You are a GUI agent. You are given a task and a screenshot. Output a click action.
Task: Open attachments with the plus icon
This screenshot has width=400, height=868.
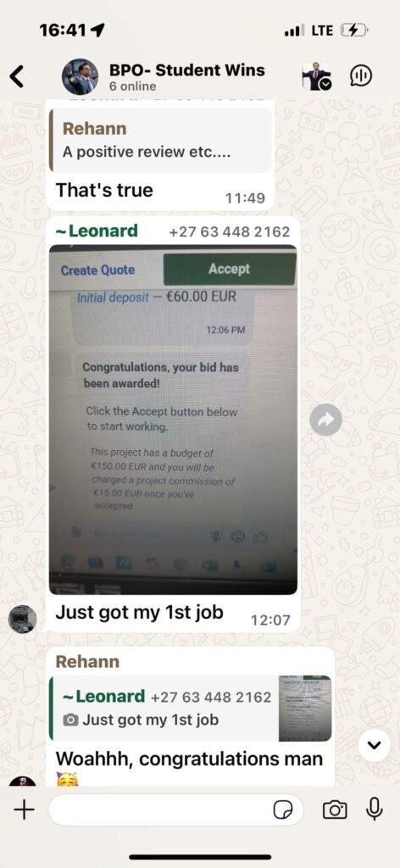24,810
